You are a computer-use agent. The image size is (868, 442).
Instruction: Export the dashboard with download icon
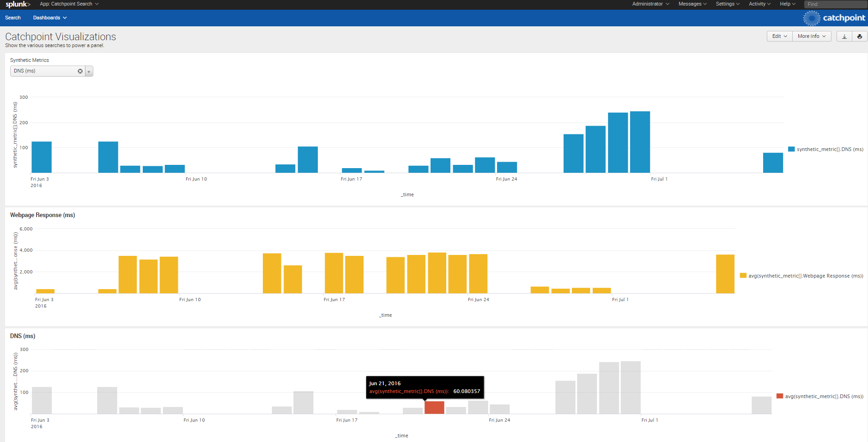[x=844, y=36]
